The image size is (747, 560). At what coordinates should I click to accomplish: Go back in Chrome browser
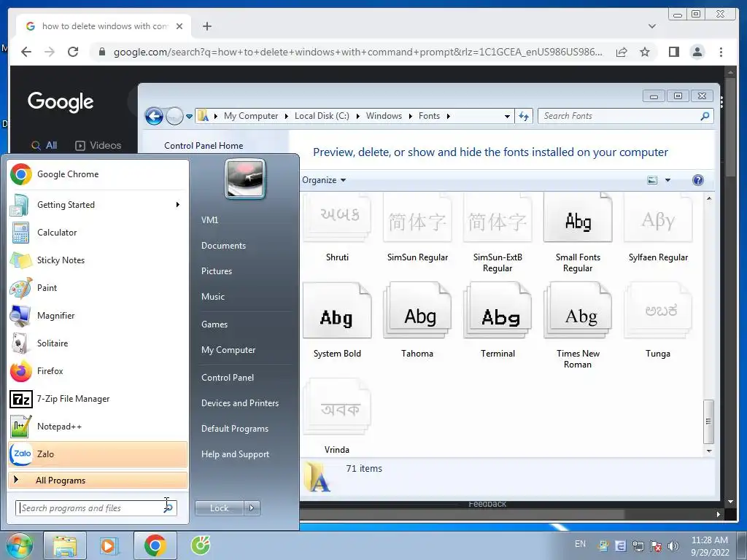click(x=26, y=52)
